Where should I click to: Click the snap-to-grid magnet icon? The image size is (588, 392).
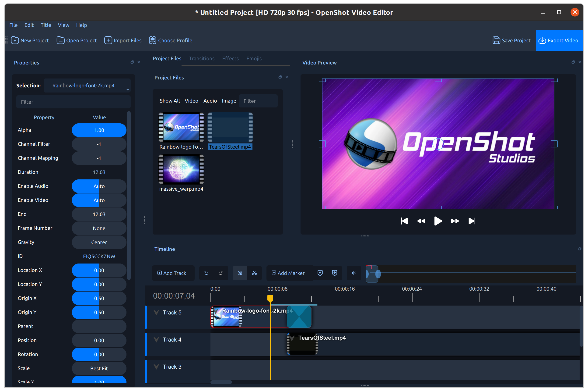(x=239, y=273)
